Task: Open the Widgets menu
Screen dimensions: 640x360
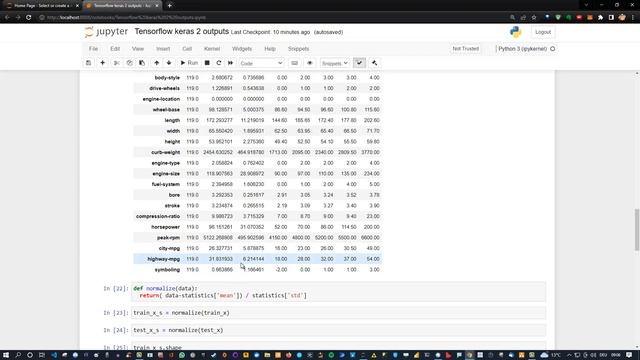Action: tap(242, 49)
